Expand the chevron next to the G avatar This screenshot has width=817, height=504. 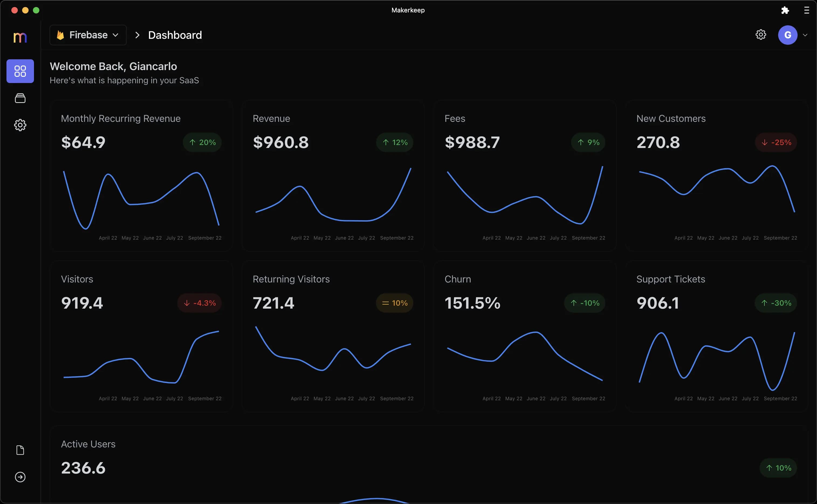805,35
